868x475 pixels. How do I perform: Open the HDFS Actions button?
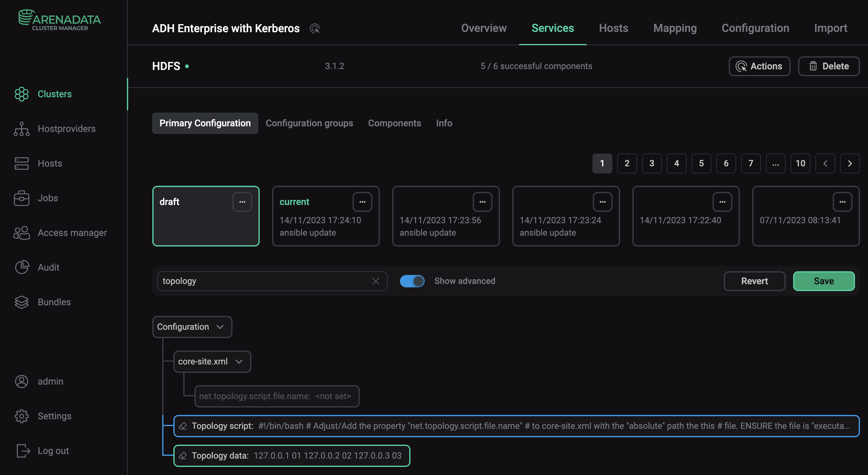click(x=759, y=66)
